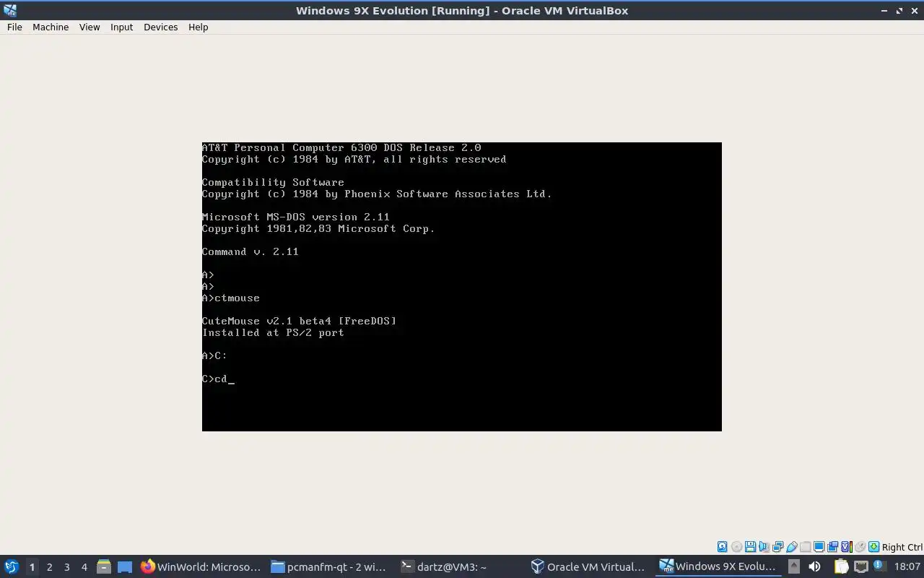Click the USB devices status icon
This screenshot has height=578, width=924.
click(792, 547)
